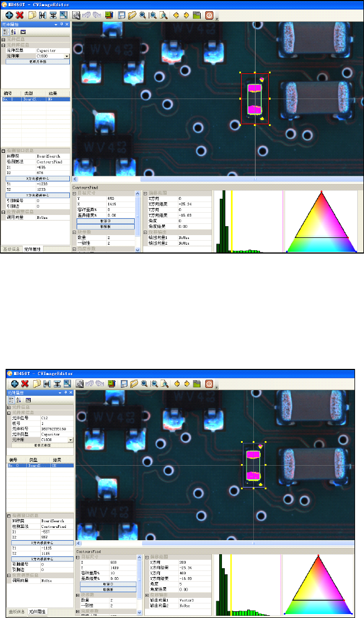Open the C1608 library dropdown in lower window

point(71,440)
